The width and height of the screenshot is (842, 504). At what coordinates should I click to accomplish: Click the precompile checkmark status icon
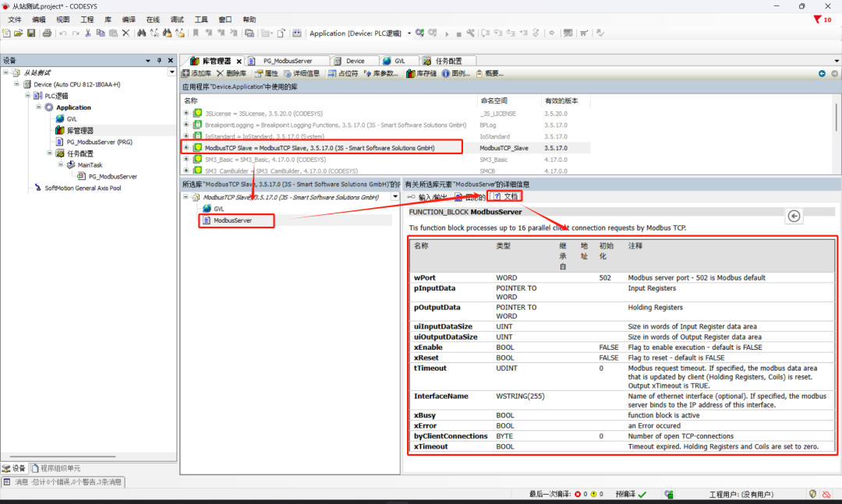642,495
